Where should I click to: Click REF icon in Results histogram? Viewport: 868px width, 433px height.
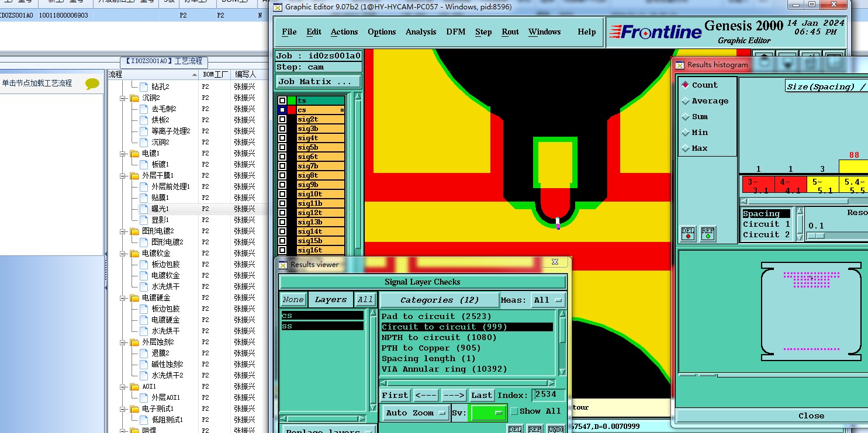(x=708, y=234)
